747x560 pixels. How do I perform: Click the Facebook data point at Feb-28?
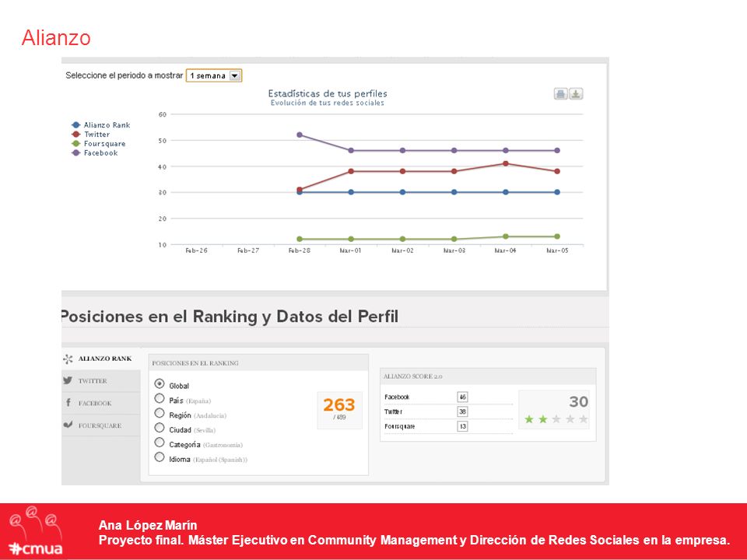coord(300,135)
